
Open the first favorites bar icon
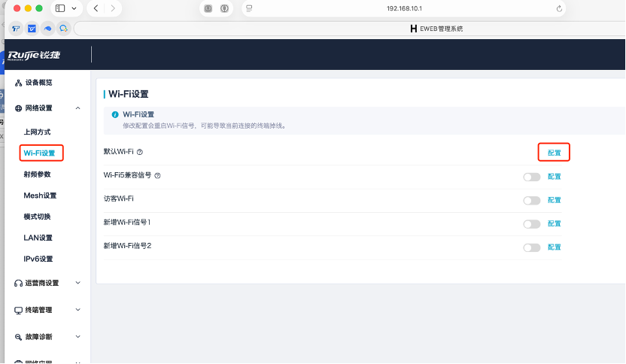tap(16, 29)
